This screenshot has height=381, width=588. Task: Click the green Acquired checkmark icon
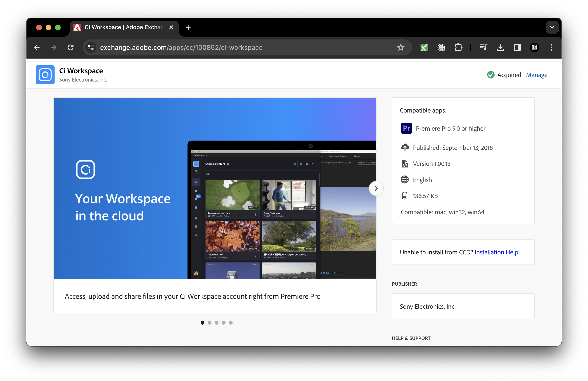(491, 75)
